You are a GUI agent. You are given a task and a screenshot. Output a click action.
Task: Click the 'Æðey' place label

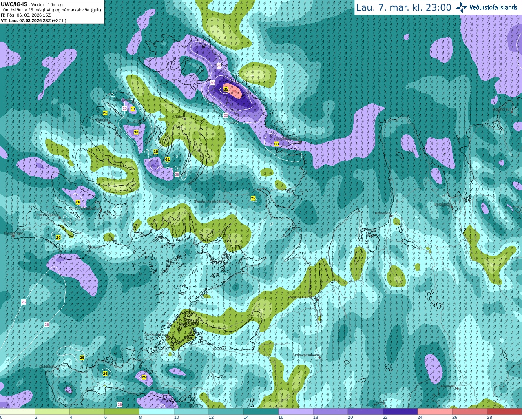(x=179, y=117)
